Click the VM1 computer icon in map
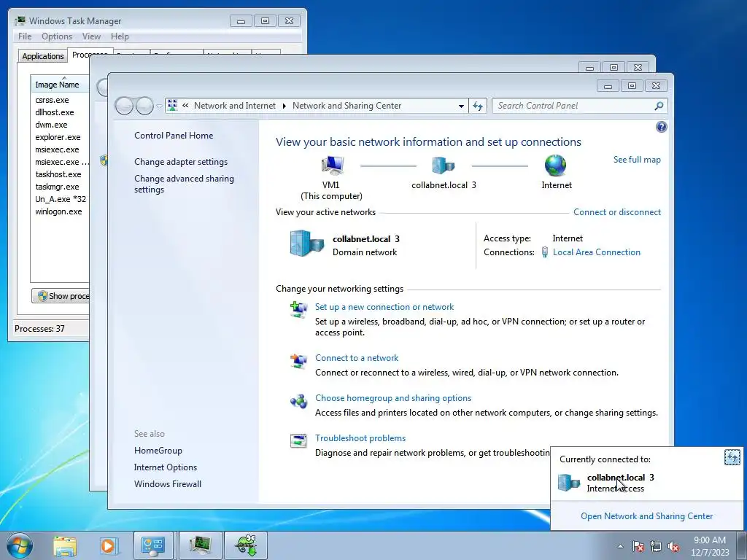Image resolution: width=747 pixels, height=560 pixels. tap(332, 166)
